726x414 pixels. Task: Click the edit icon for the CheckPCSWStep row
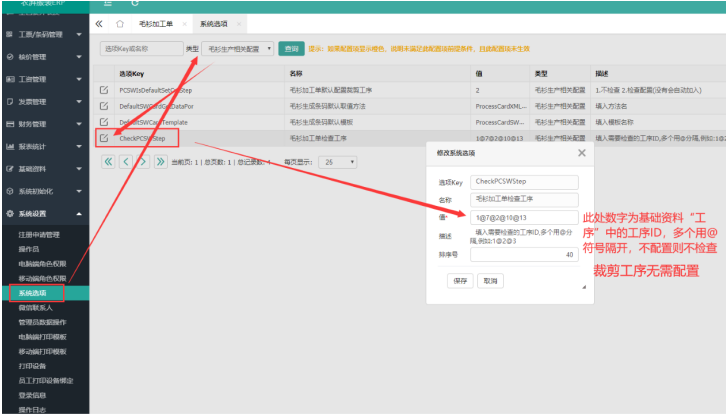click(103, 138)
